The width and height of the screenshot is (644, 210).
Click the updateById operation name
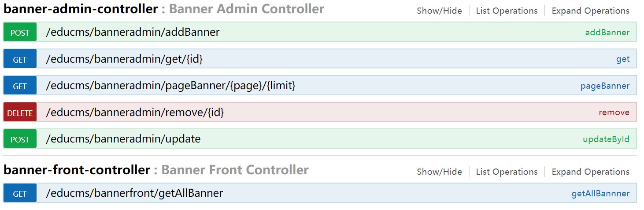pyautogui.click(x=606, y=139)
